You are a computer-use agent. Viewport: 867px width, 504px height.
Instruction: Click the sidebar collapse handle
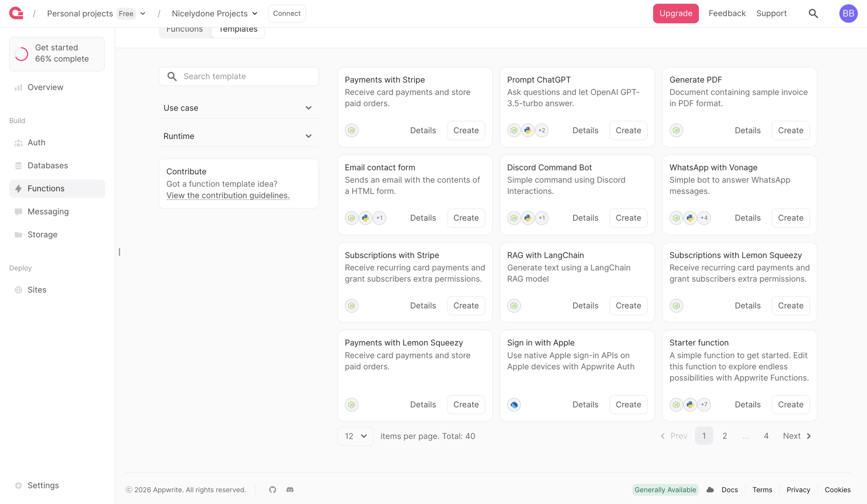(x=119, y=252)
